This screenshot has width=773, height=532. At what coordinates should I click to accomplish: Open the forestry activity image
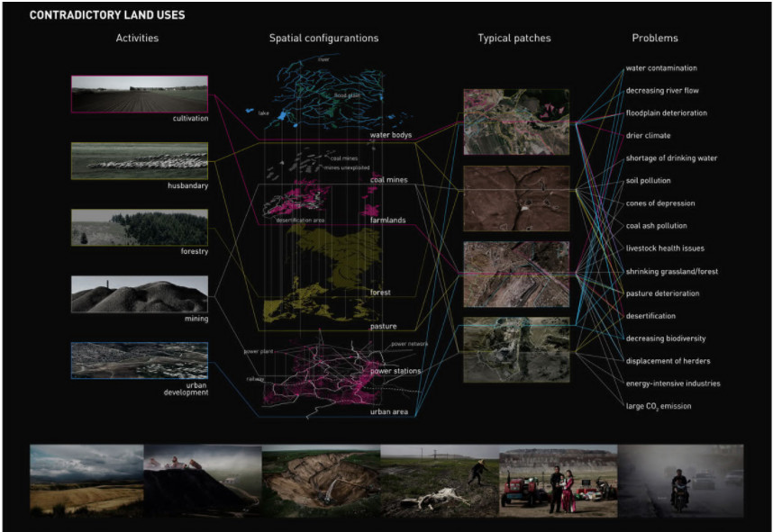coord(139,227)
